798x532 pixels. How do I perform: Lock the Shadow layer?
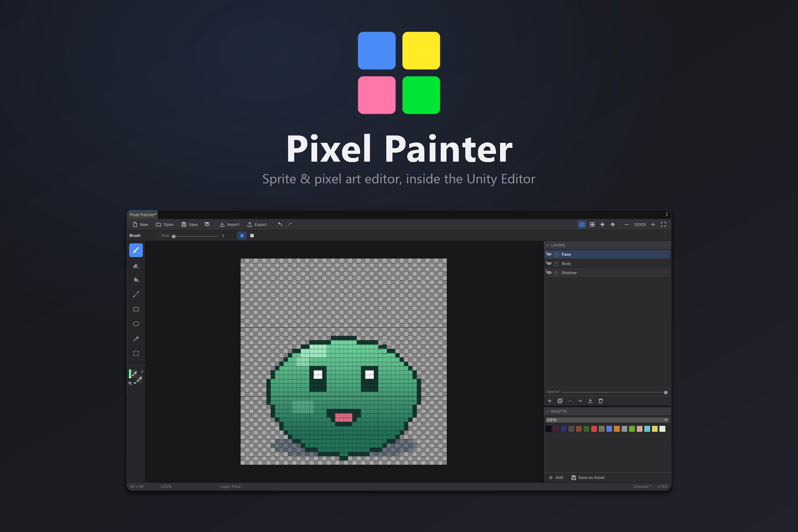tap(556, 273)
